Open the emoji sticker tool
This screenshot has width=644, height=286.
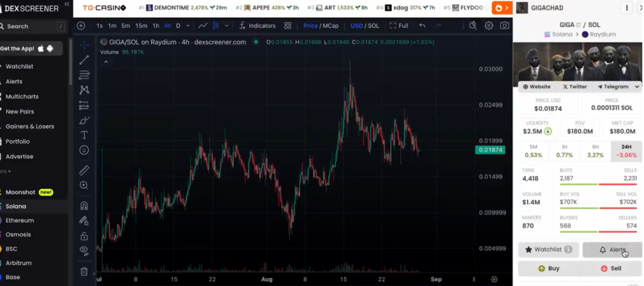click(x=84, y=150)
